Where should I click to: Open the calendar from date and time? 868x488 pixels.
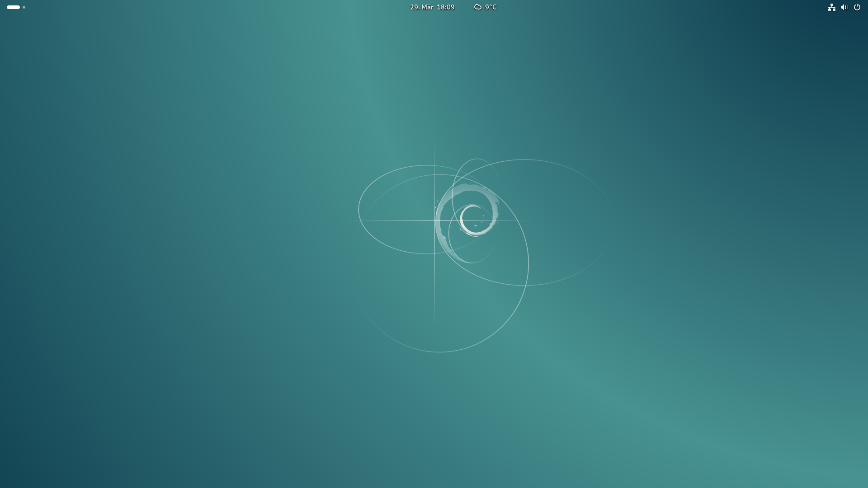(432, 7)
